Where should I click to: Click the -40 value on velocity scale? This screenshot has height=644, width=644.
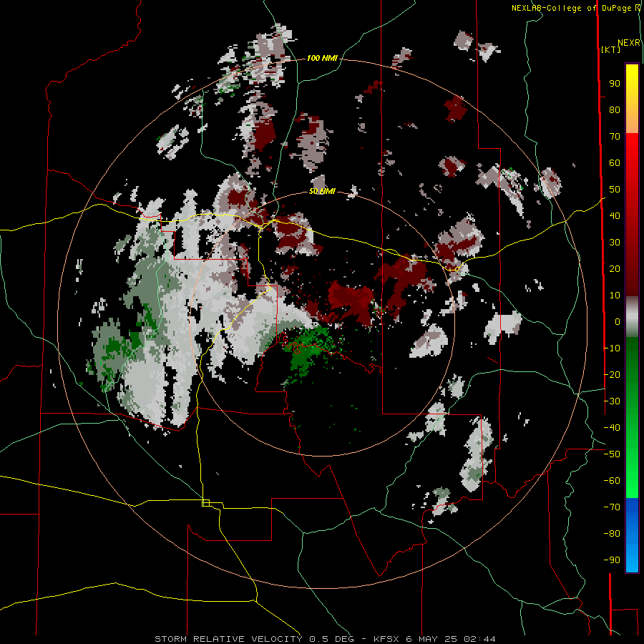point(612,428)
